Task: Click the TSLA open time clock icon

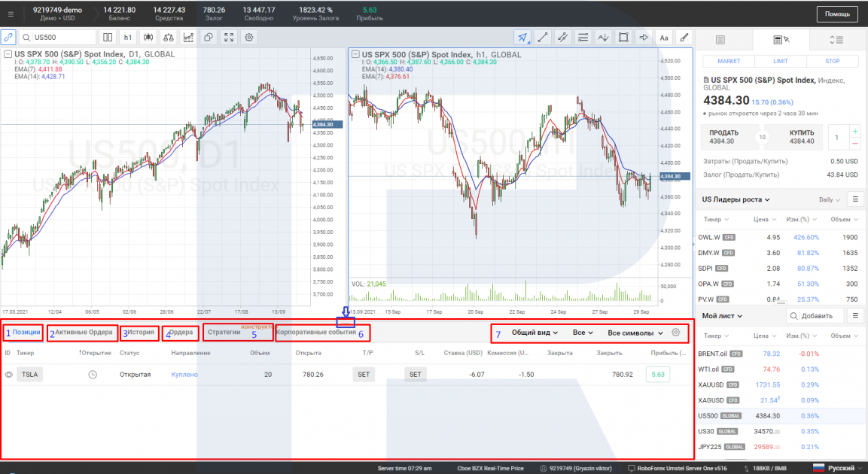Action: pos(93,375)
